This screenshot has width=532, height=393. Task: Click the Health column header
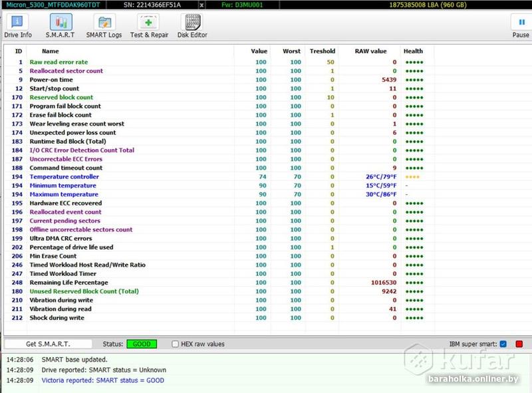pyautogui.click(x=413, y=51)
